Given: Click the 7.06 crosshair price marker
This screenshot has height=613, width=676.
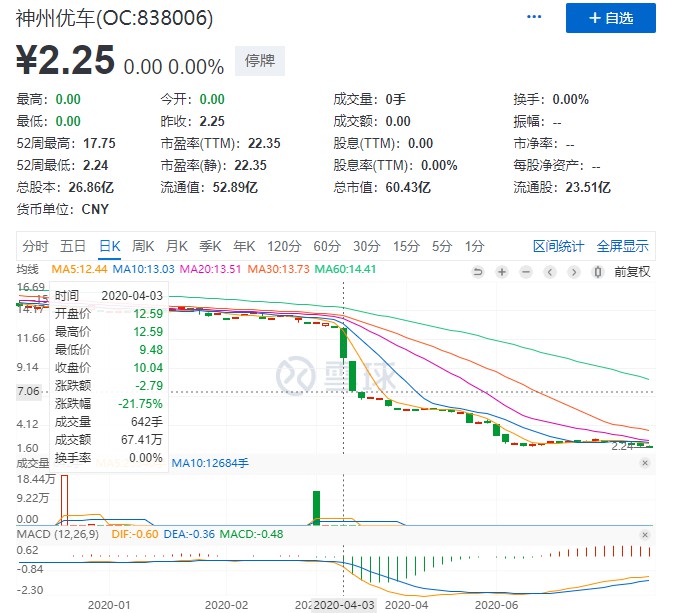Looking at the screenshot, I should pyautogui.click(x=29, y=391).
